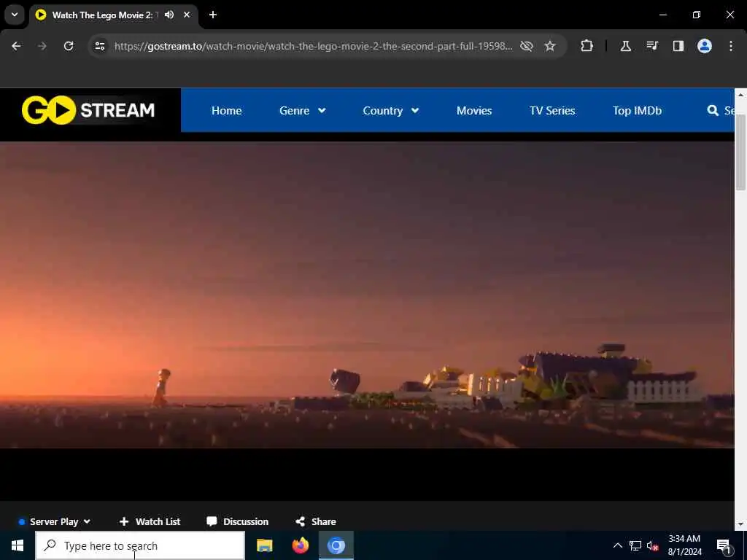
Task: Open the Chrome profile avatar
Action: [704, 46]
